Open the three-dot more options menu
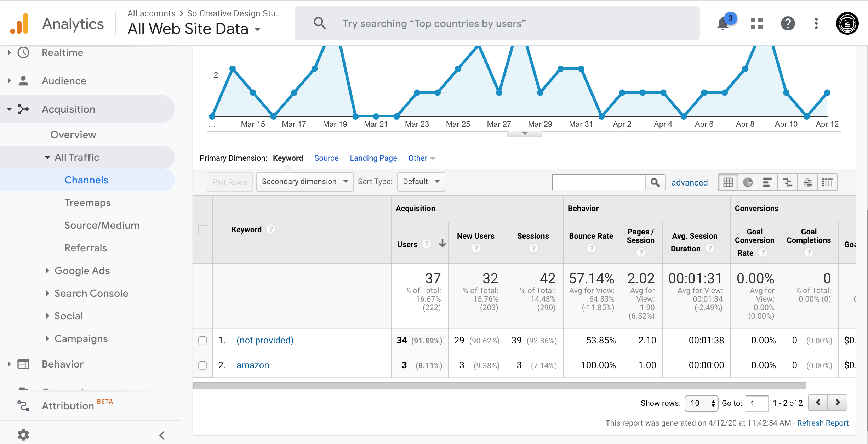Image resolution: width=868 pixels, height=444 pixels. point(816,24)
